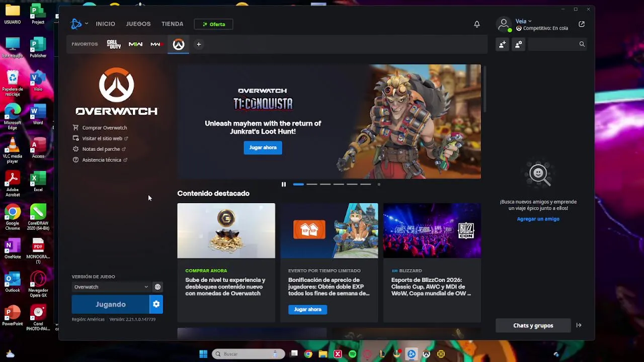Viewport: 644px width, 362px height.
Task: Open the Veia status dropdown
Action: pyautogui.click(x=524, y=21)
